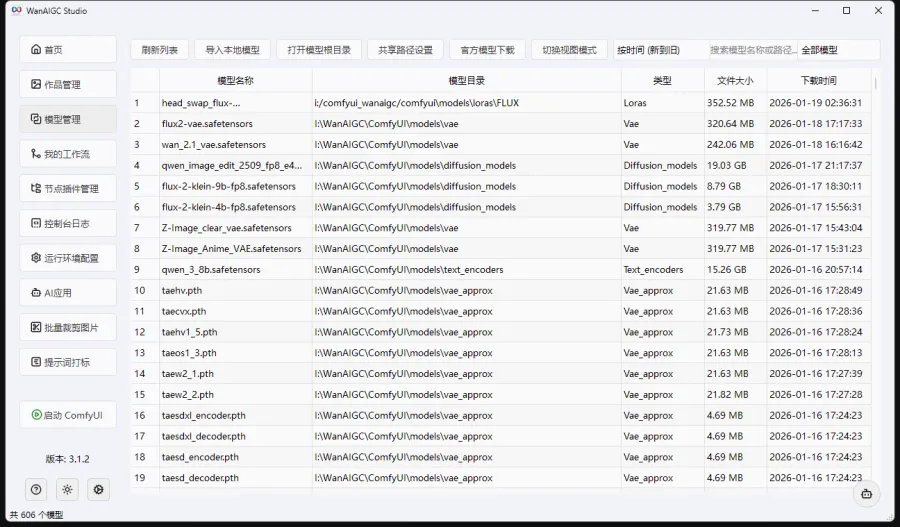Screen dimensions: 900x527
Task: Select Z-Image_Anime_VAE.safetensors row
Action: point(501,249)
